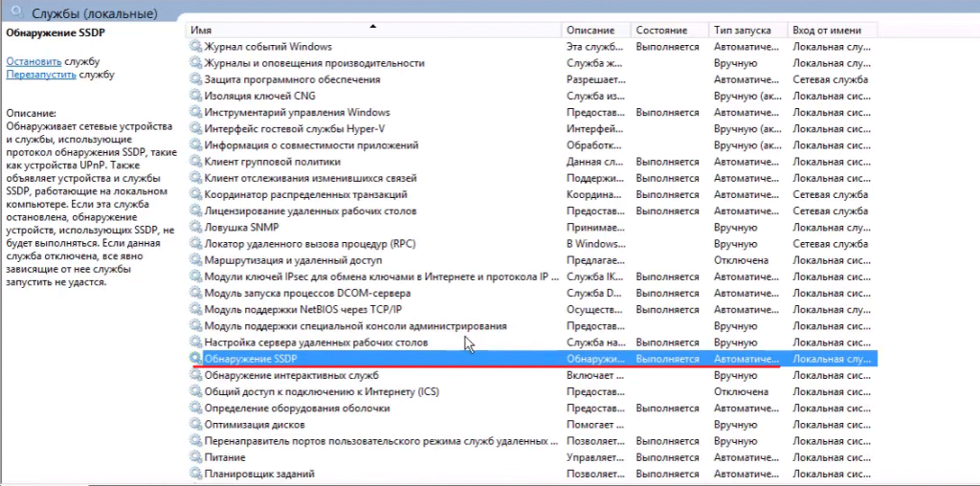Select service Обнаружение интерактивных служб
The image size is (980, 486).
pyautogui.click(x=291, y=375)
